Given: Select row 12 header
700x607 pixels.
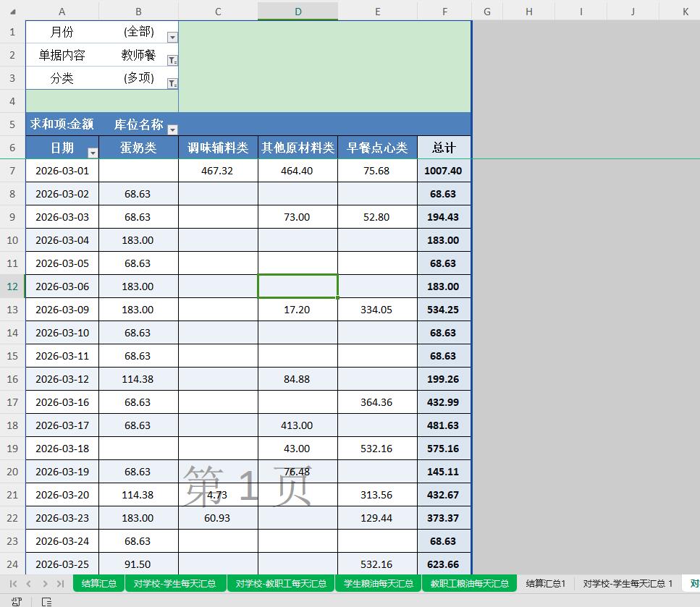Looking at the screenshot, I should 12,286.
